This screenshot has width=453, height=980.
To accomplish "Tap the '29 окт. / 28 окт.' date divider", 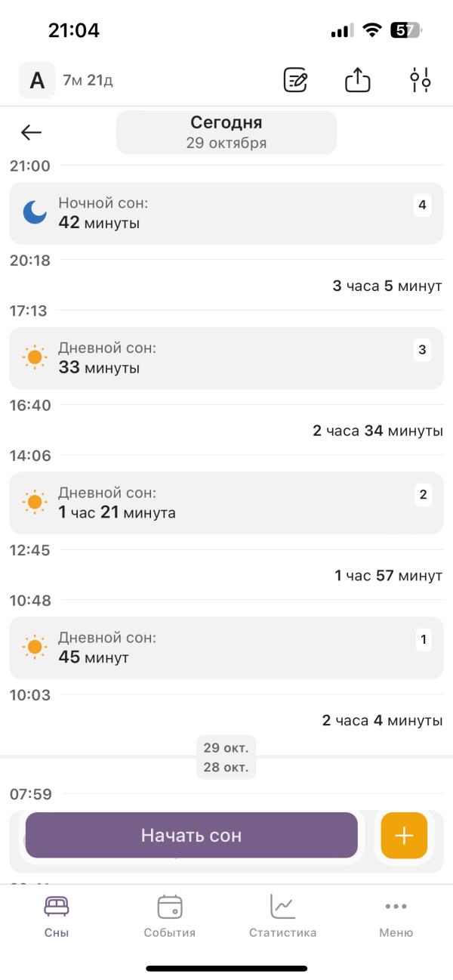I will 226,758.
